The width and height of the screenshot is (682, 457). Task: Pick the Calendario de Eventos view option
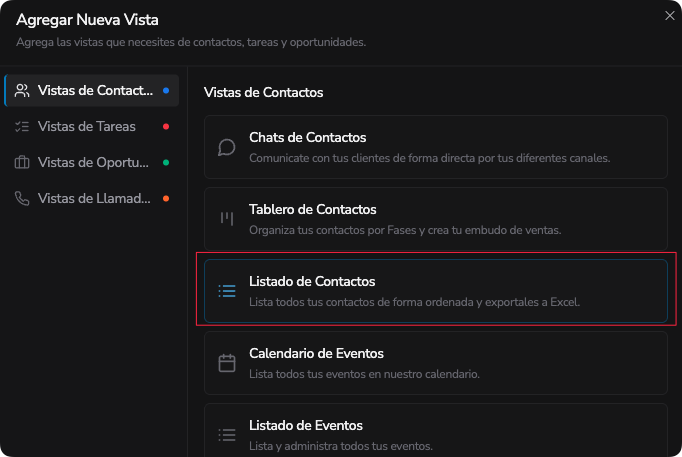tap(436, 363)
